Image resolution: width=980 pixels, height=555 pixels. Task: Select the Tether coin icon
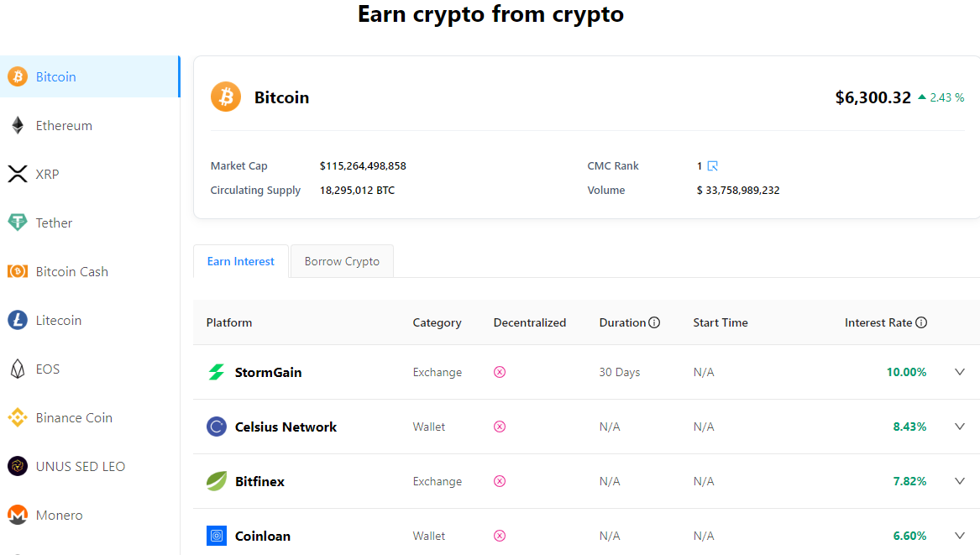click(x=18, y=223)
